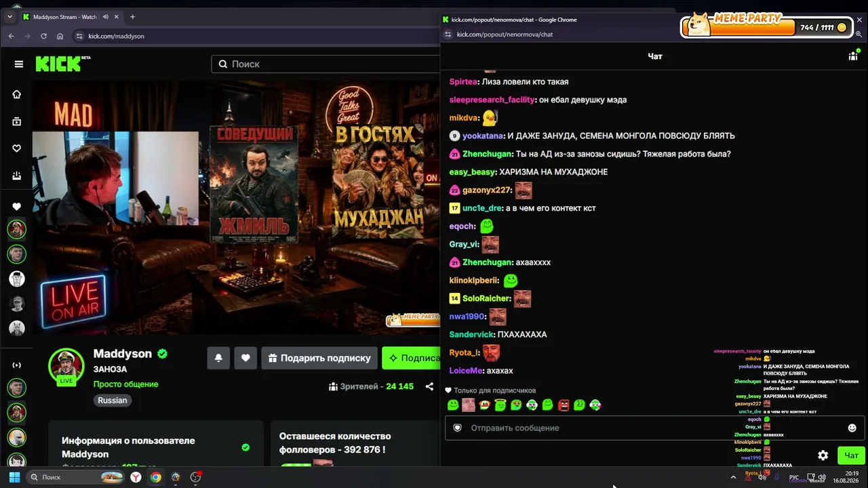Image resolution: width=868 pixels, height=488 pixels.
Task: Click the ЗАНОЗА stream title
Action: coord(110,369)
